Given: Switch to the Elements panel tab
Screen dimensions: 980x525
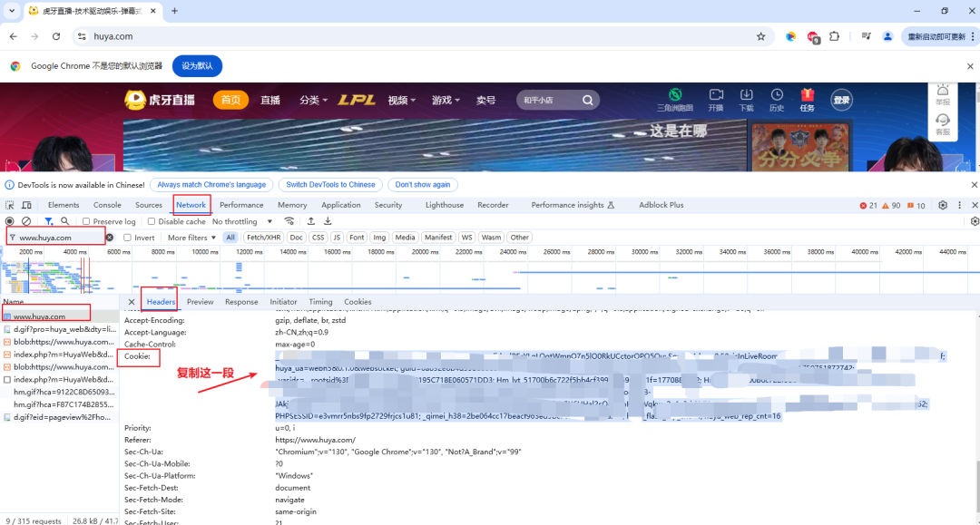Looking at the screenshot, I should tap(64, 205).
